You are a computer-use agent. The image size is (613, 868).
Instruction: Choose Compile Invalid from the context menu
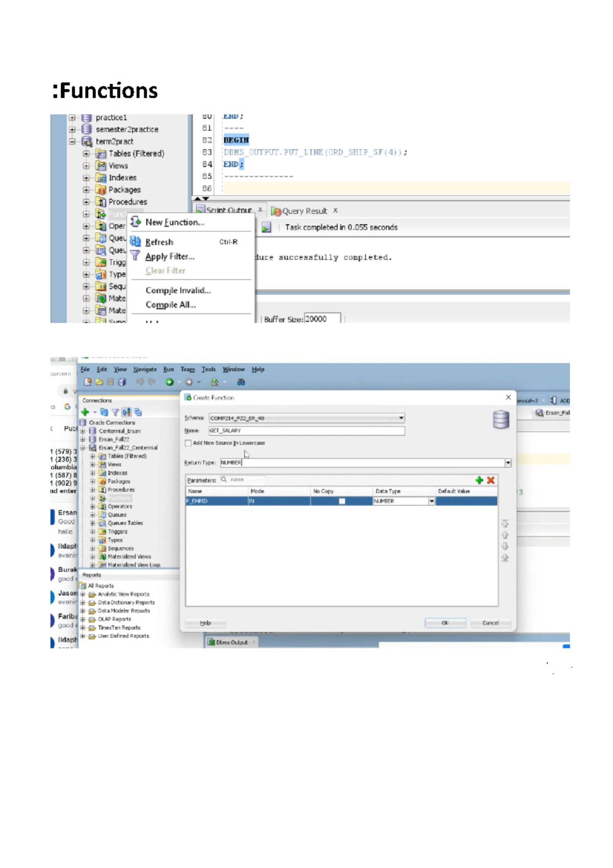[178, 290]
